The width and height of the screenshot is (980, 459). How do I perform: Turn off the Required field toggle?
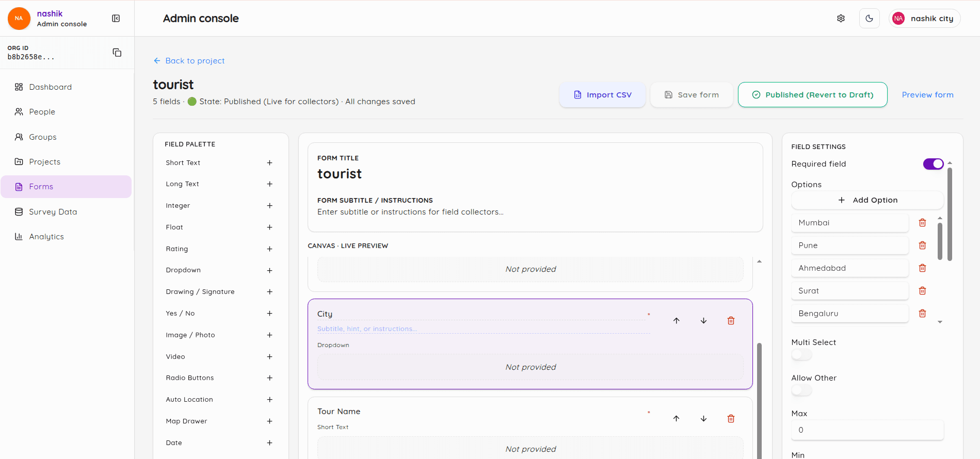coord(933,164)
